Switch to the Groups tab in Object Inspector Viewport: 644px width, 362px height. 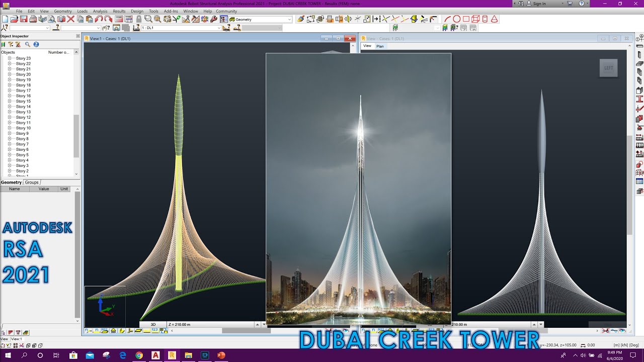pos(31,182)
